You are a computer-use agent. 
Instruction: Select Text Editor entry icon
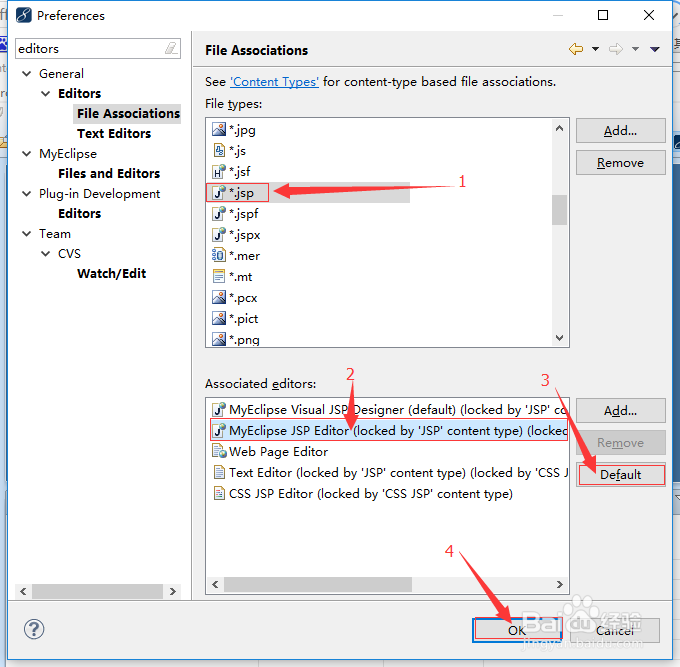[x=219, y=472]
